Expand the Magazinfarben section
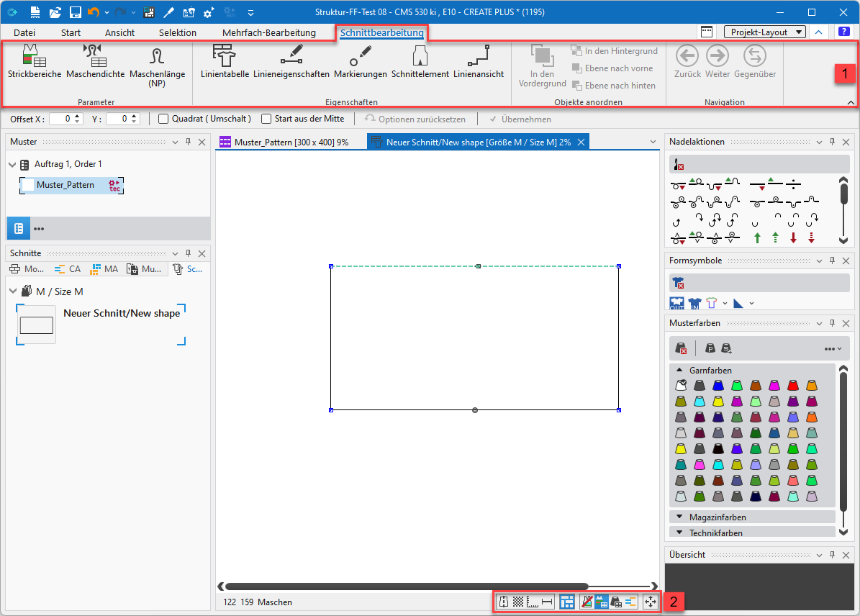The width and height of the screenshot is (860, 616). (x=679, y=517)
